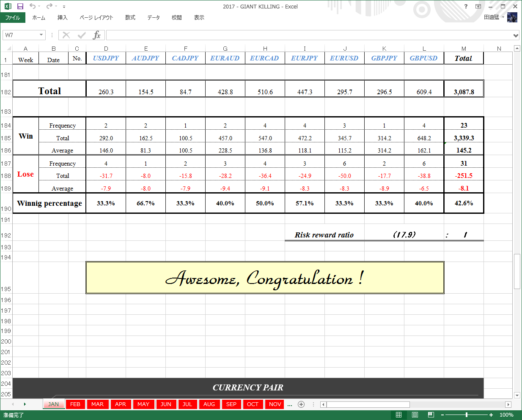Click the Redo arrow icon
Image resolution: width=522 pixels, height=420 pixels.
click(49, 6)
